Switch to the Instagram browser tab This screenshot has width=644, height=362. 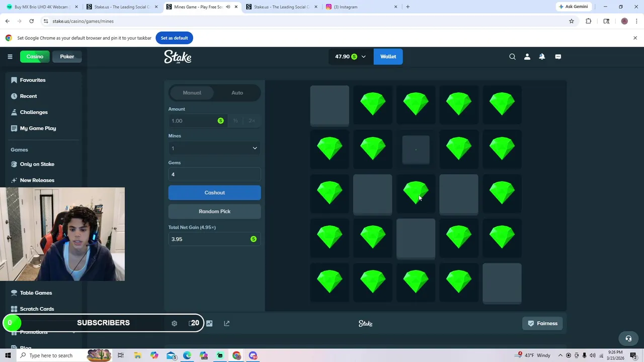tap(361, 7)
